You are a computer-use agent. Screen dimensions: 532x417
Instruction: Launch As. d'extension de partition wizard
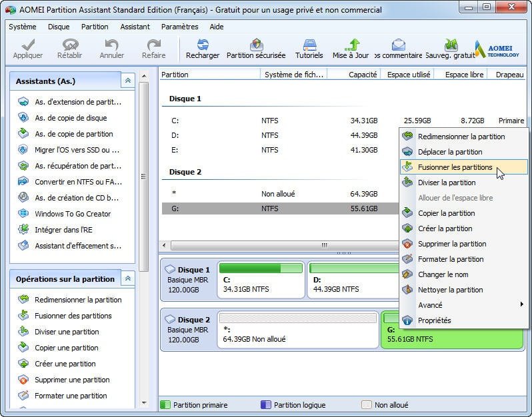tap(70, 102)
